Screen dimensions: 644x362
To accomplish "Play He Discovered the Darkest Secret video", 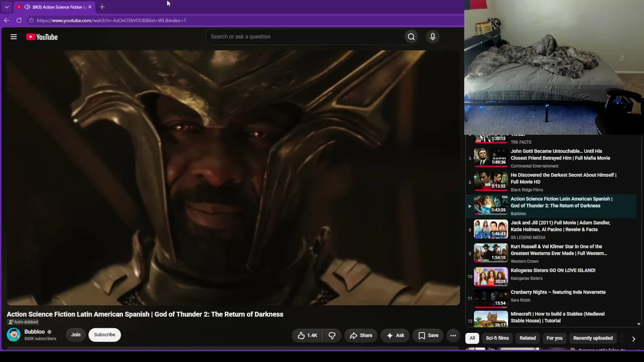I will click(563, 178).
